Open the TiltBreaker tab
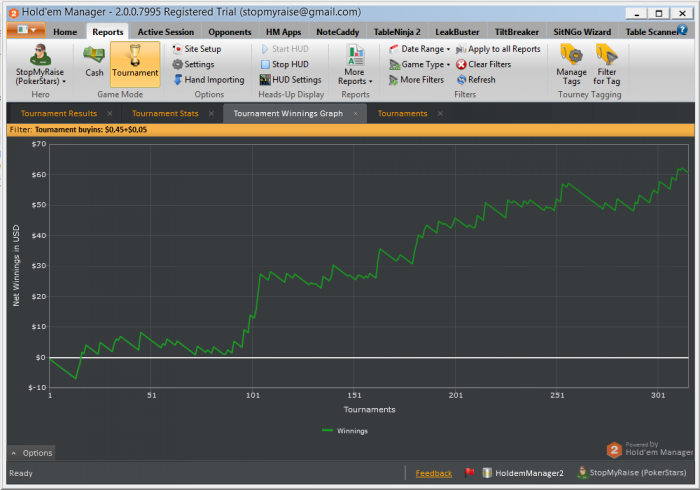Image resolution: width=700 pixels, height=490 pixels. [x=517, y=32]
